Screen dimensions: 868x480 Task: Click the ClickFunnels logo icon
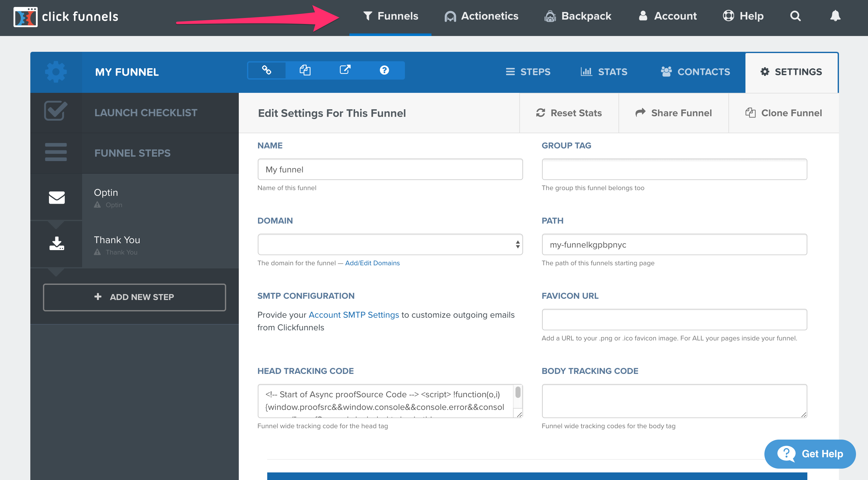(x=25, y=17)
